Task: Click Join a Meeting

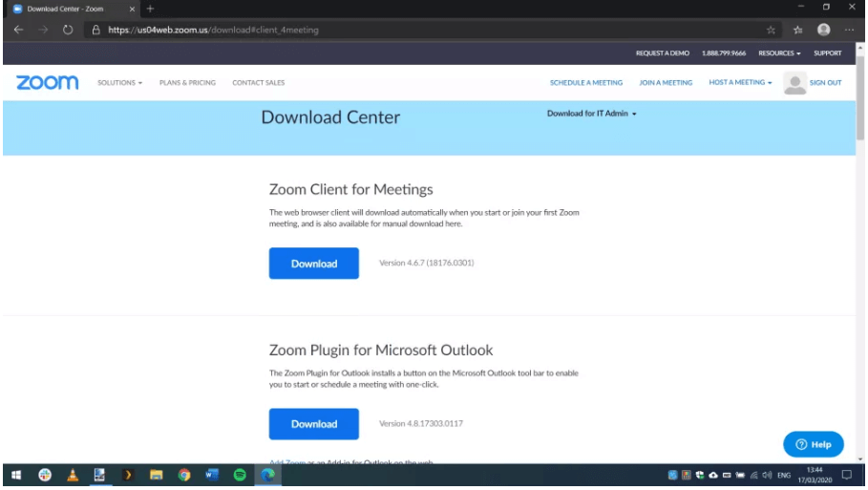Action: (x=666, y=82)
